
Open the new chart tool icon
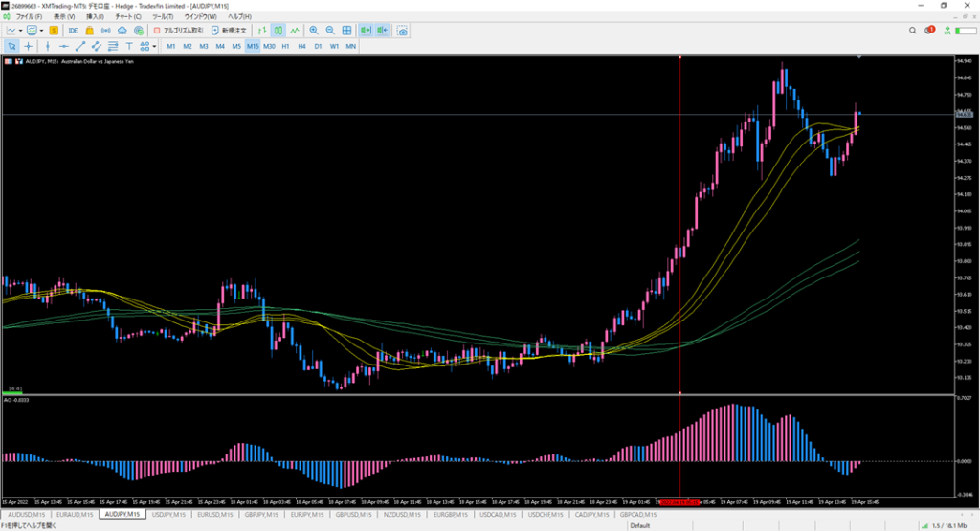[11, 31]
